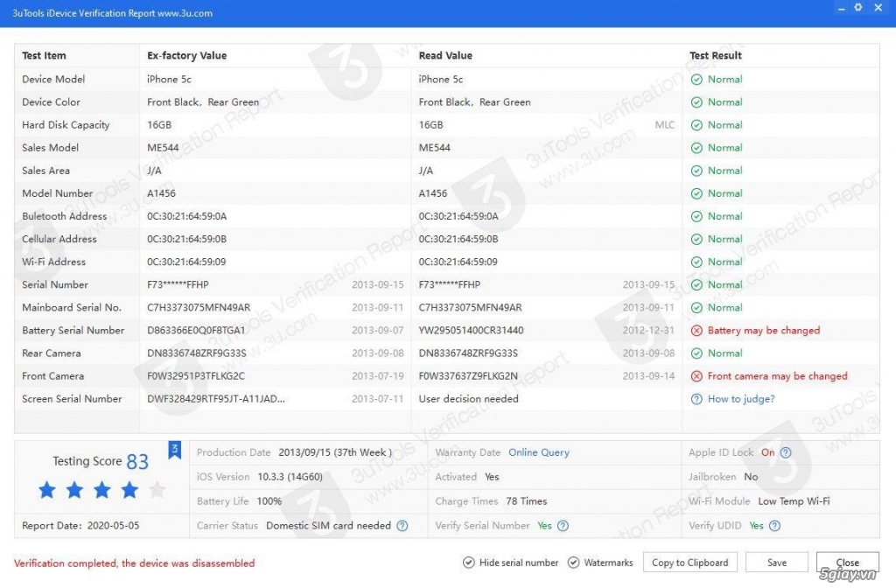Screen dimensions: 896x588
Task: Click ex-factory battery serial D863366E0Q0F8TGA1
Action: (x=196, y=331)
